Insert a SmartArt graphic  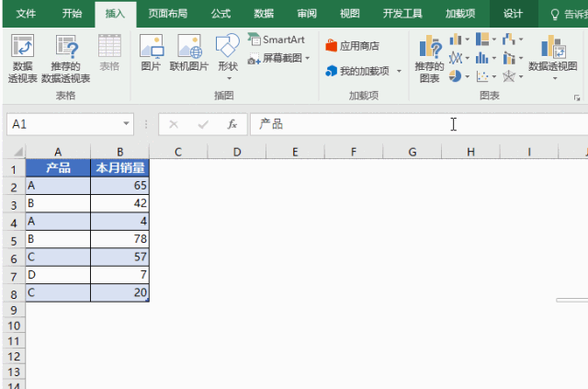(276, 40)
